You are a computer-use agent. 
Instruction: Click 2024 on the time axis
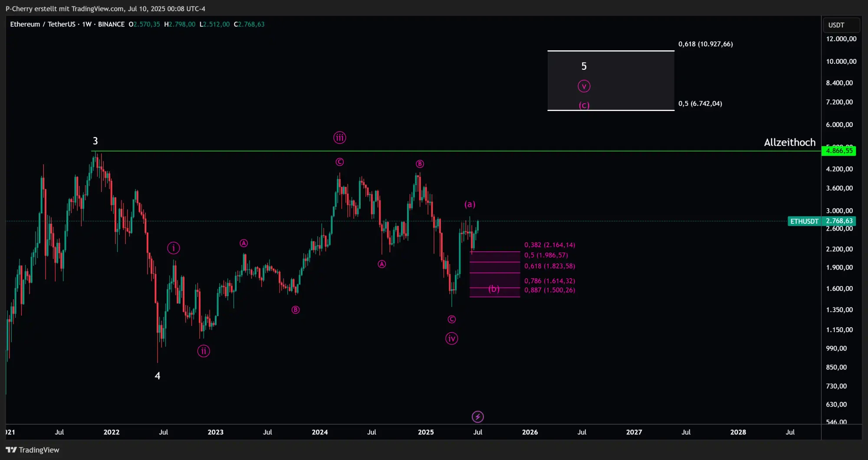click(x=320, y=432)
